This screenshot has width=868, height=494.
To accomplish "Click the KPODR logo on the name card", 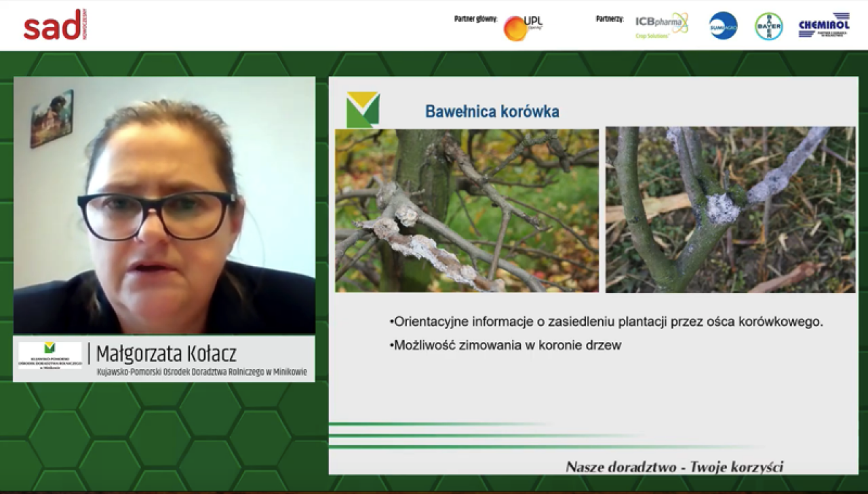I will pos(50,356).
